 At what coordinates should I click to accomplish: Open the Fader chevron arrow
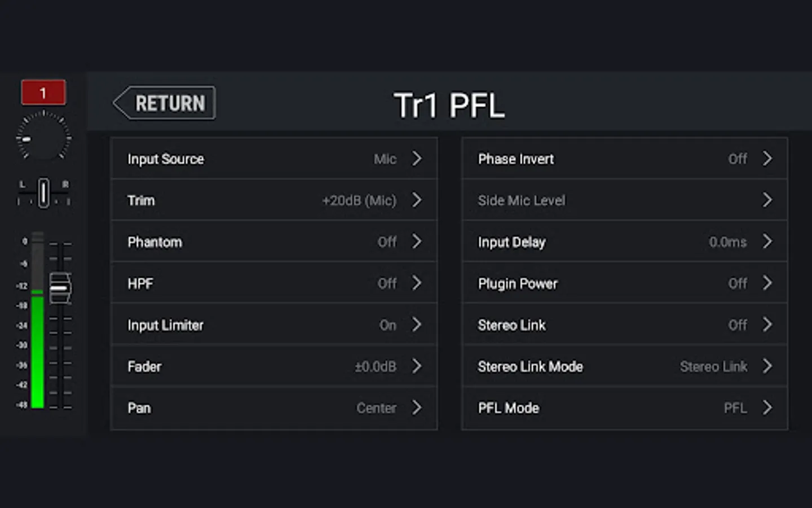417,366
